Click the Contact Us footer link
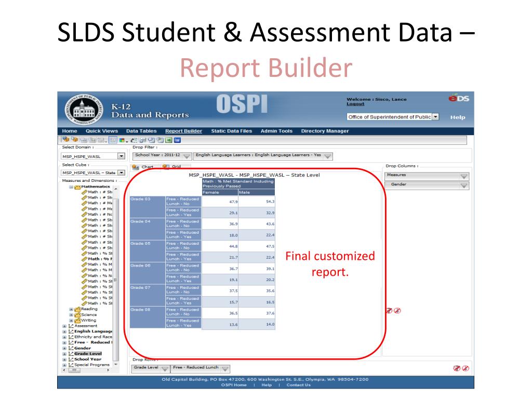This screenshot has height=399, width=532. pos(299,385)
